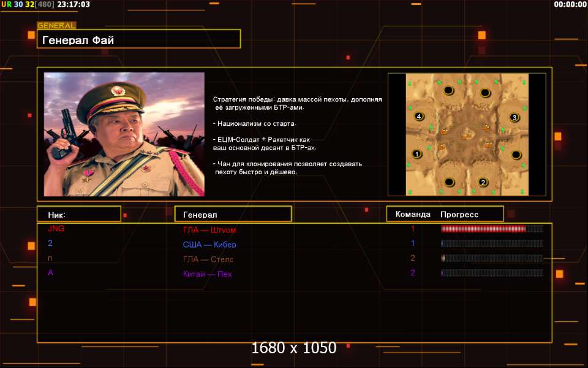588x368 pixels.
Task: Click 'США — Кибер' general entry
Action: (x=209, y=245)
